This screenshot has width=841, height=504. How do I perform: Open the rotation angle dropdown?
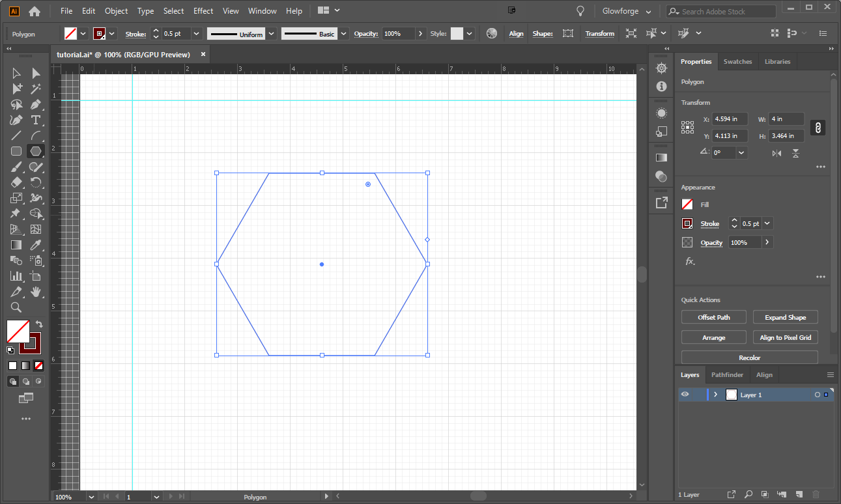click(741, 153)
